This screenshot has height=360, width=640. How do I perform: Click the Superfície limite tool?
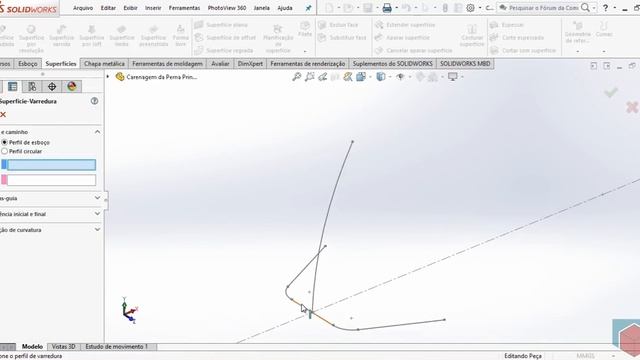(x=122, y=36)
